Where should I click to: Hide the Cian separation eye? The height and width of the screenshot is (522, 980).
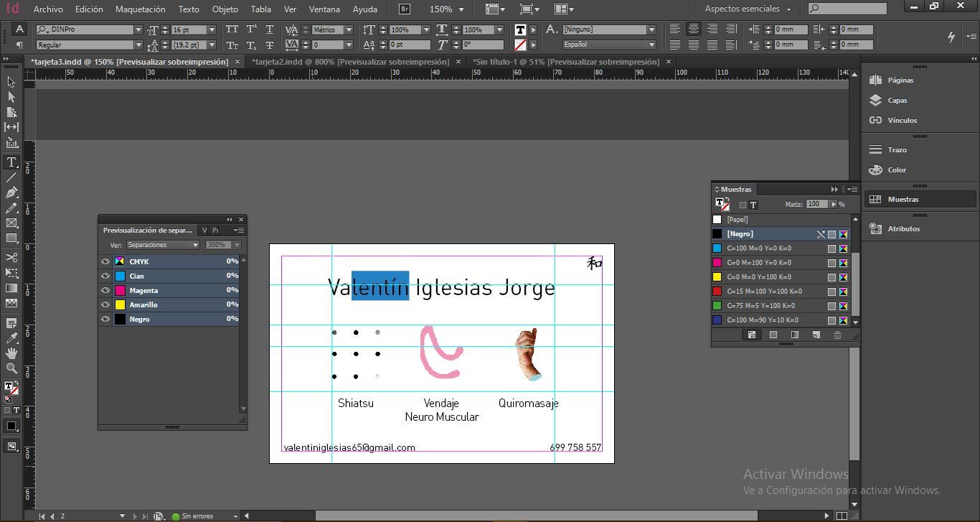point(105,276)
